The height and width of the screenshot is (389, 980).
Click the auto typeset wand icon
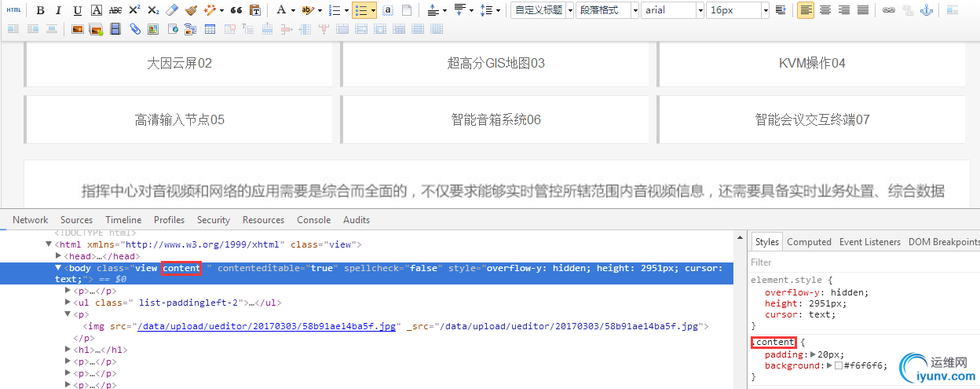210,10
